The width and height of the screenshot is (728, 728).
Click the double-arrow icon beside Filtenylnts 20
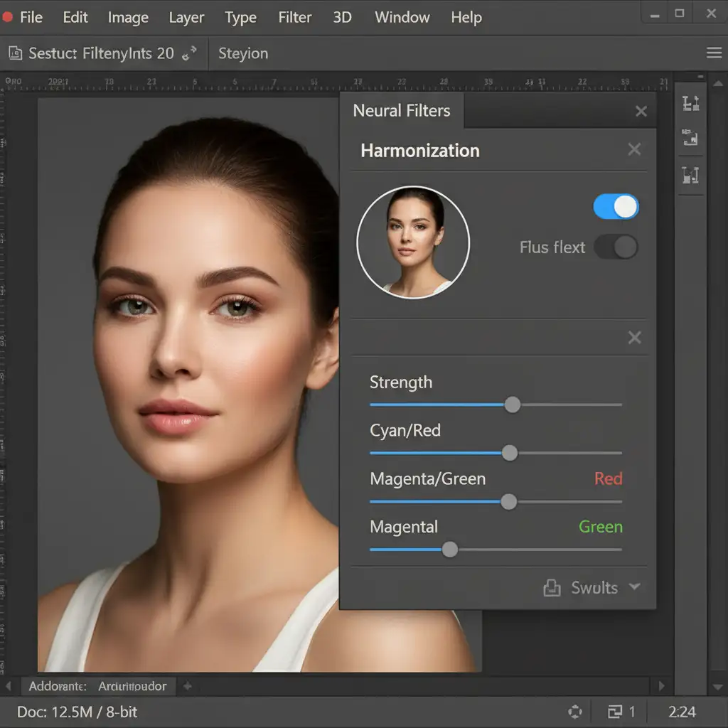(x=189, y=53)
